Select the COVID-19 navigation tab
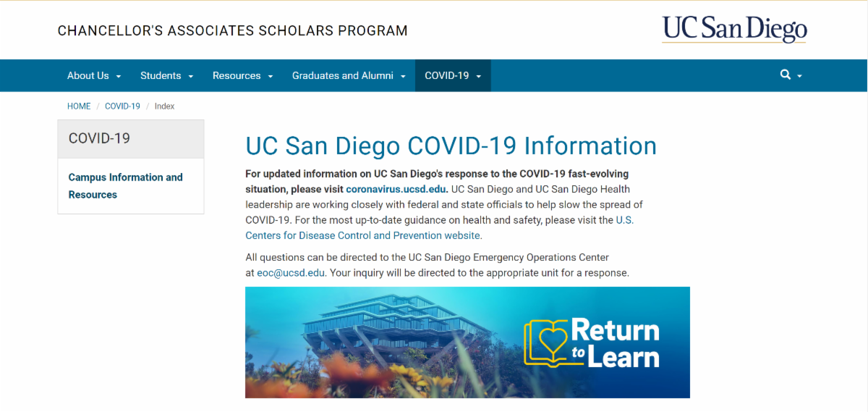The image size is (868, 412). click(x=453, y=75)
